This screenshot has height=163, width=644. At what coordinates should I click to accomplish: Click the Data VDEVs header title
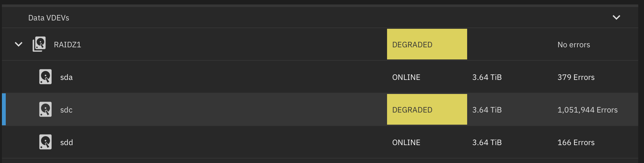point(49,18)
